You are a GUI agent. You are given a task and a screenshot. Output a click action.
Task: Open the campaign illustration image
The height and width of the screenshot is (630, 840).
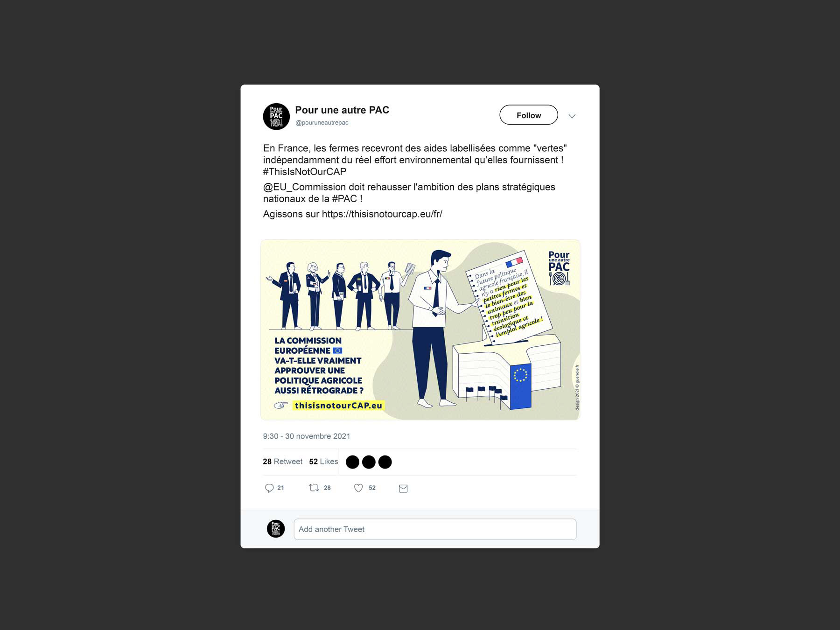(x=420, y=330)
